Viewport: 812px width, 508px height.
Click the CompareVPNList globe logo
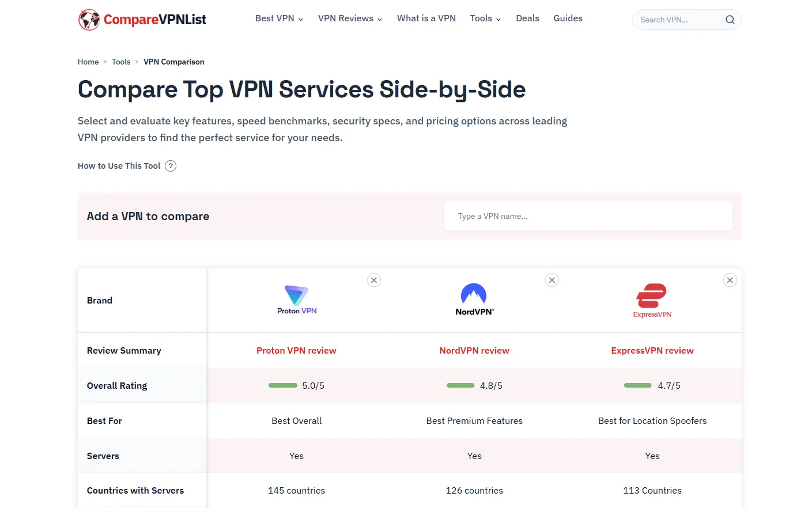(x=89, y=20)
